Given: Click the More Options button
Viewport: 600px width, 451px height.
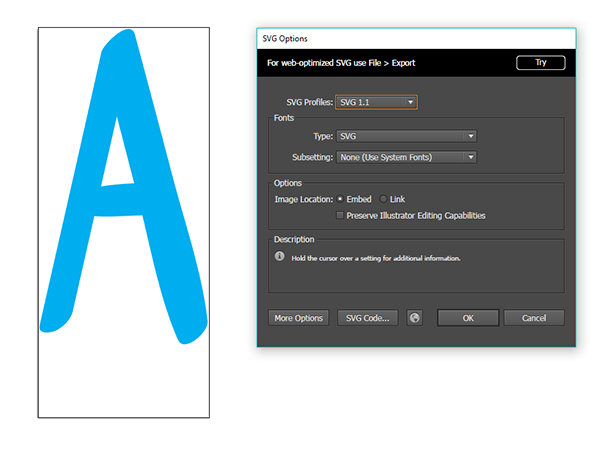Looking at the screenshot, I should tap(298, 318).
